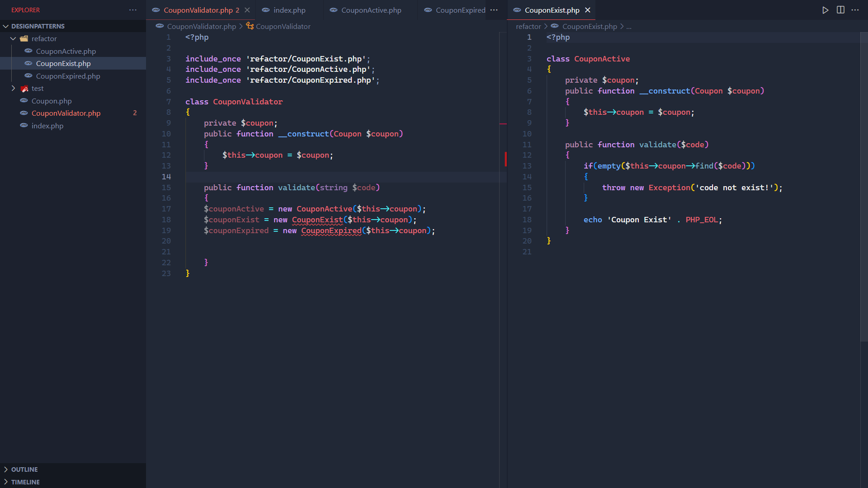The width and height of the screenshot is (868, 488).
Task: Expand the OUTLINE panel
Action: 73,469
